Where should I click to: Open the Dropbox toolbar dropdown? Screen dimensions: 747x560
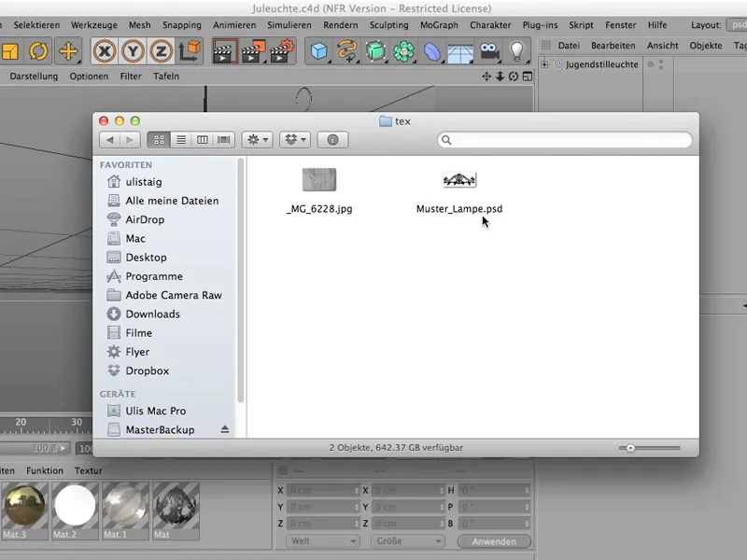tap(295, 139)
